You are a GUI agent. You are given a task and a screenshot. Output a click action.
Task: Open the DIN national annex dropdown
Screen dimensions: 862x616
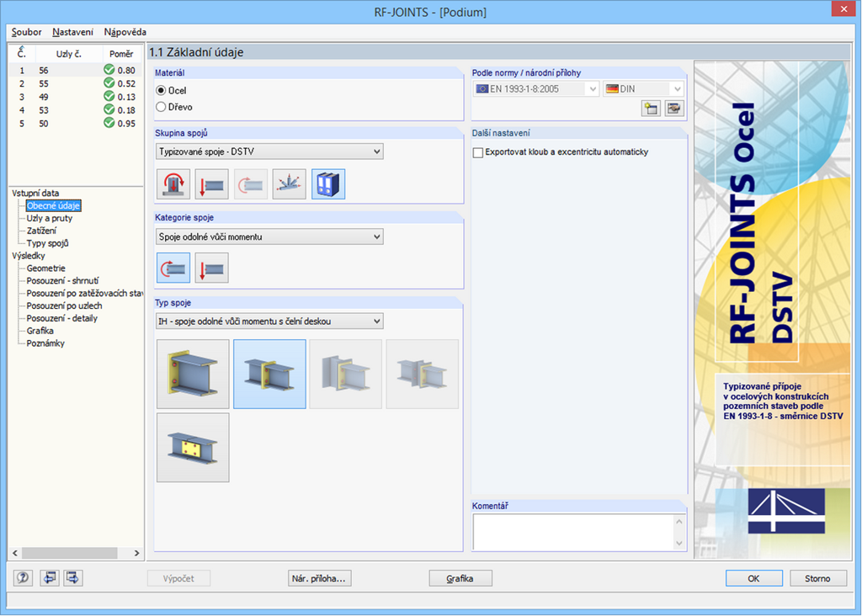pyautogui.click(x=643, y=88)
